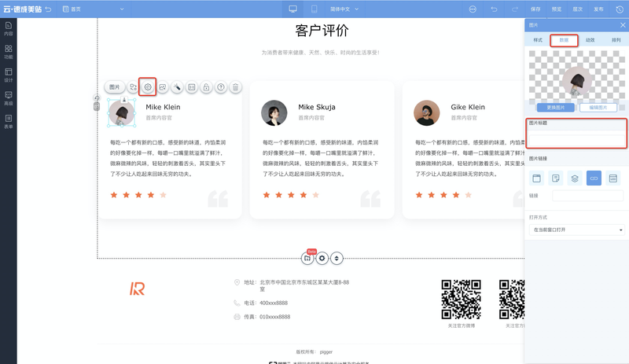Click the 图片标题 image title input field

(x=576, y=141)
